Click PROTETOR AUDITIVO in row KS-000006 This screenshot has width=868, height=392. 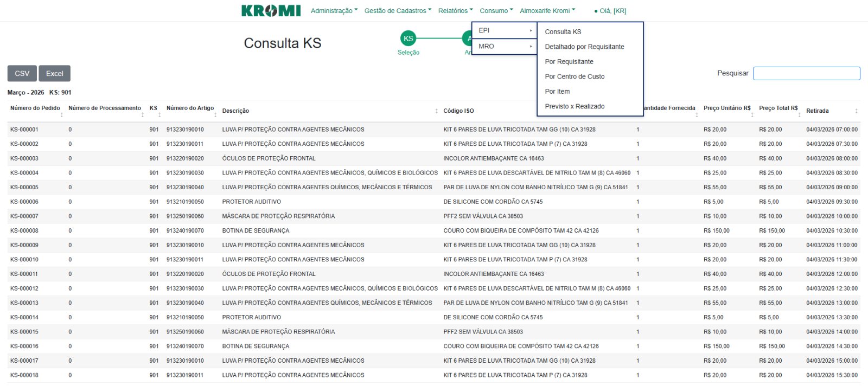(x=251, y=202)
